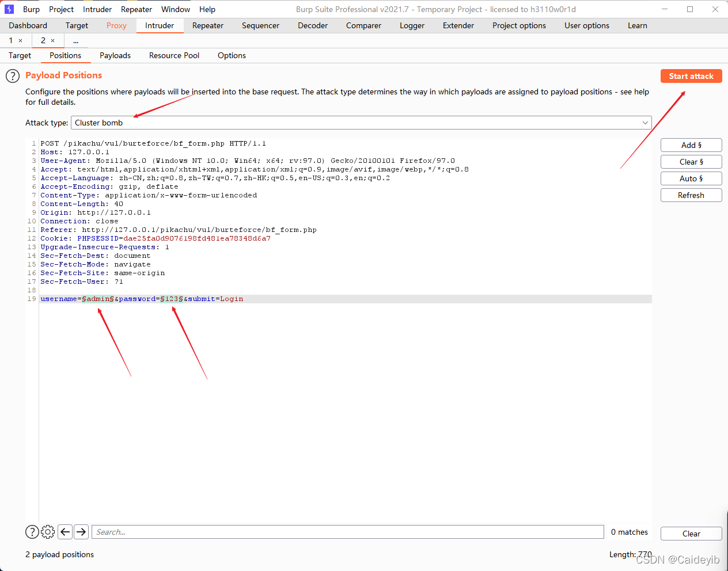Select Intruder attack tab 2
This screenshot has height=571, width=728.
[43, 40]
